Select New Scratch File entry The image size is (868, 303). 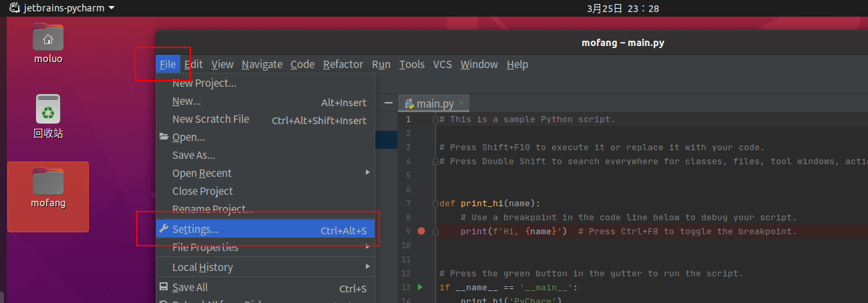[265, 119]
